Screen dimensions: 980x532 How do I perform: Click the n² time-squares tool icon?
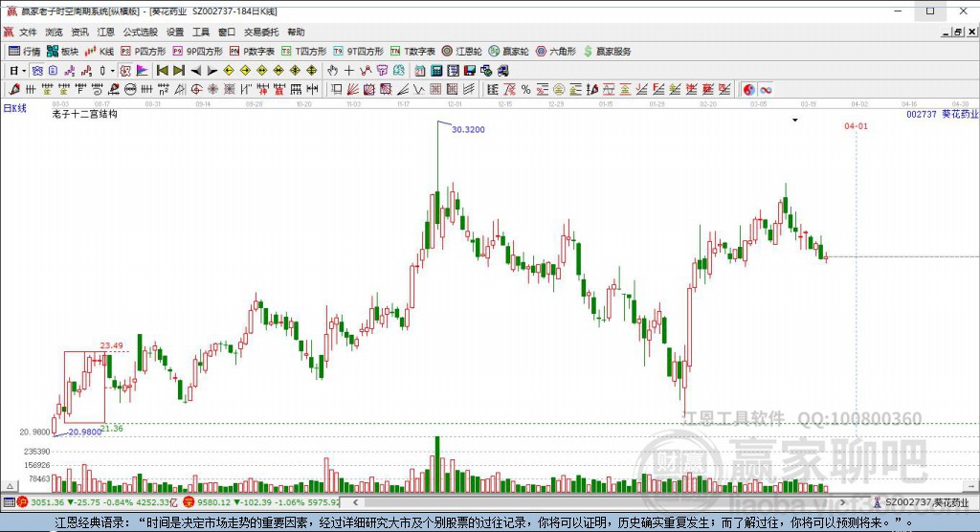pyautogui.click(x=163, y=89)
